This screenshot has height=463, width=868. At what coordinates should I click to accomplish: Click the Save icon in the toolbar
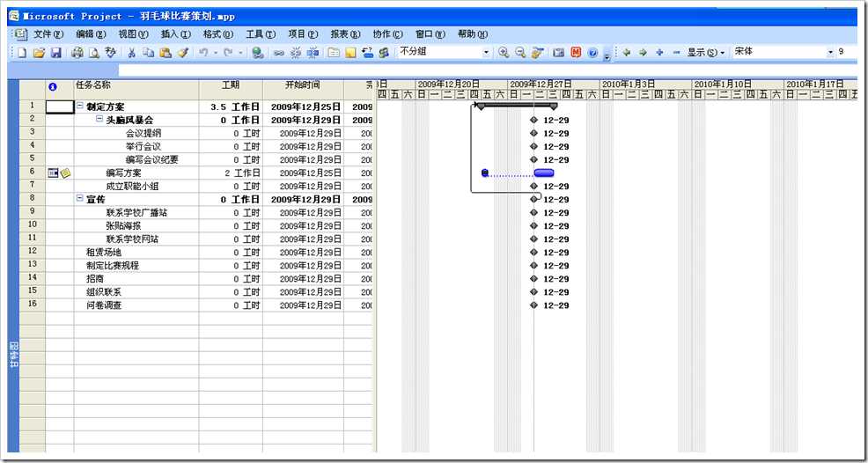(x=55, y=53)
